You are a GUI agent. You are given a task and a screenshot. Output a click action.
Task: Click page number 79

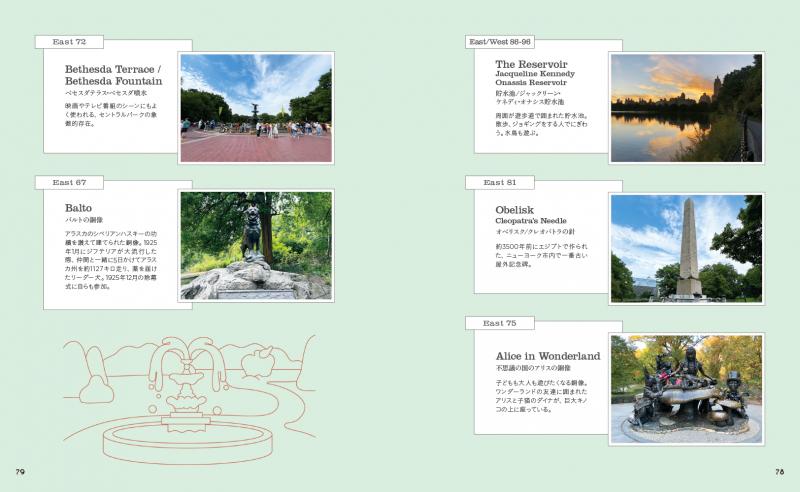click(20, 472)
